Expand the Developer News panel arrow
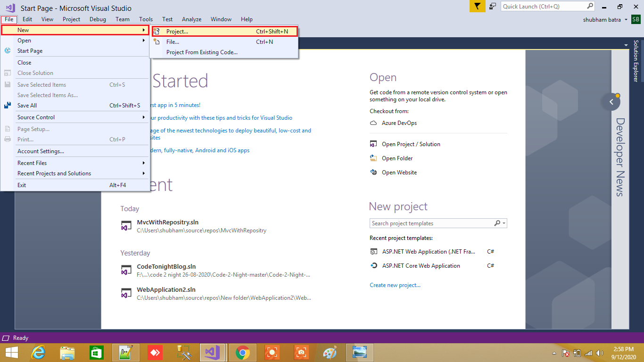The image size is (644, 362). (611, 102)
